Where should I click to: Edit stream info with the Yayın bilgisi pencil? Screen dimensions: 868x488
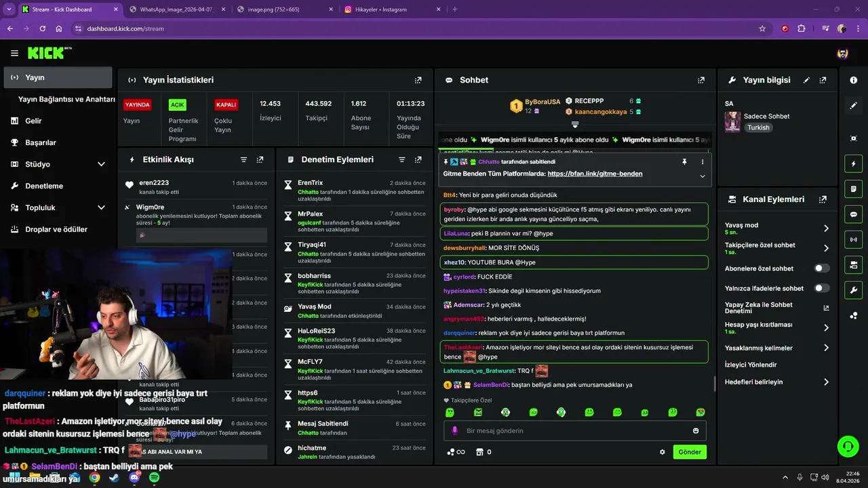coord(806,80)
